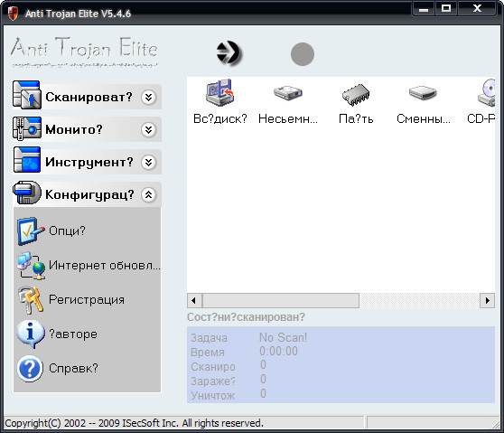Open the Монито? menu header
Screen dimensions: 504x433
(x=87, y=129)
